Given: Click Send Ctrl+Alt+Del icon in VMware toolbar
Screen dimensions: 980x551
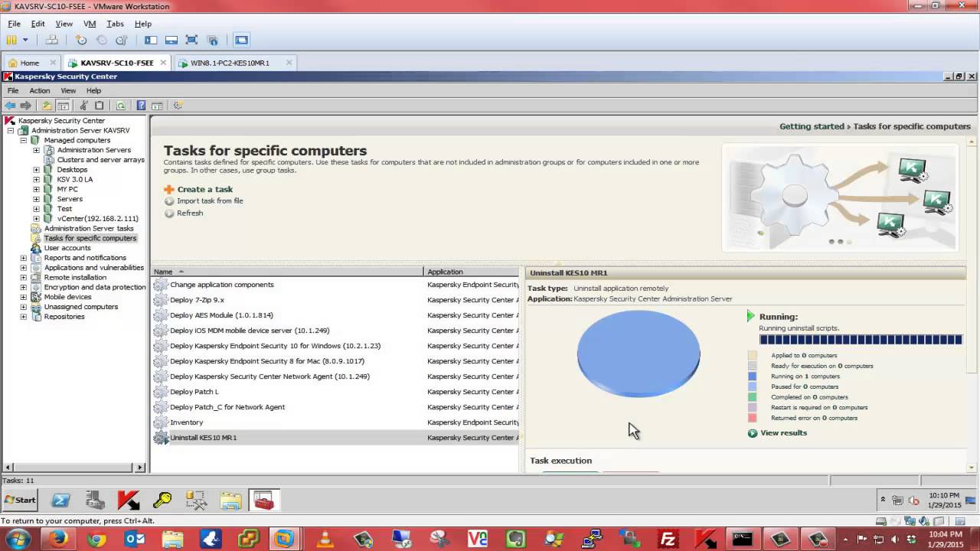Looking at the screenshot, I should pos(52,40).
